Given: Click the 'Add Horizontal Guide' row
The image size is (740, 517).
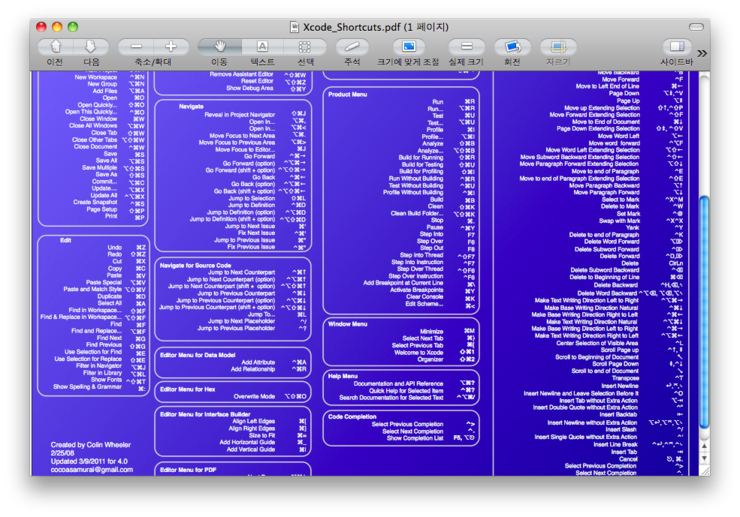Looking at the screenshot, I should coord(263,442).
